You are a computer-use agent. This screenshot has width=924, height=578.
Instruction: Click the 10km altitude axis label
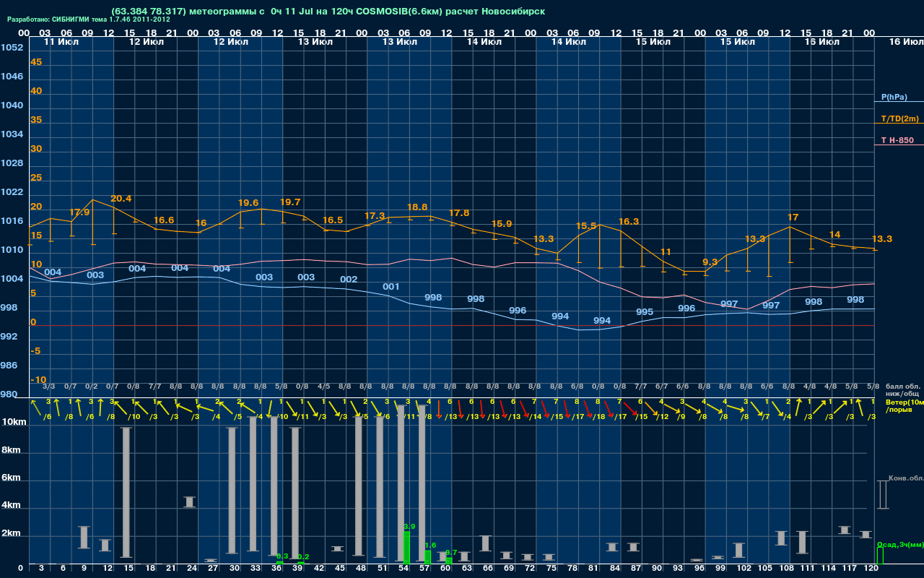pyautogui.click(x=14, y=422)
